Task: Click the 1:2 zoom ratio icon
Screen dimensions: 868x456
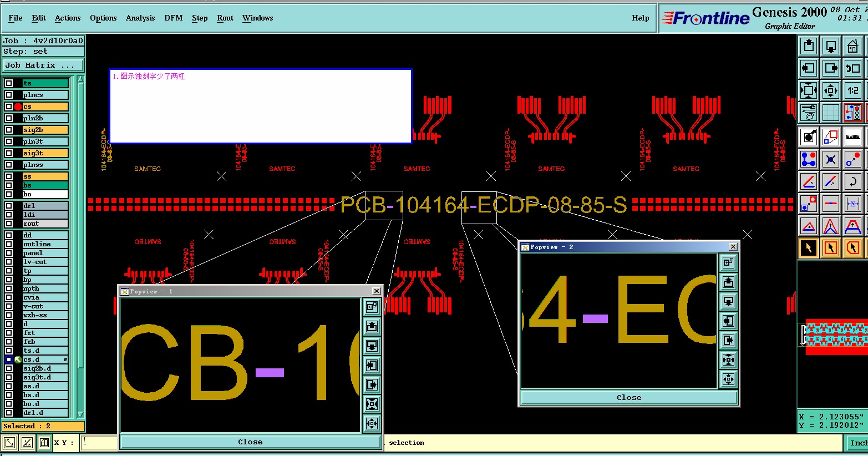Action: click(853, 90)
